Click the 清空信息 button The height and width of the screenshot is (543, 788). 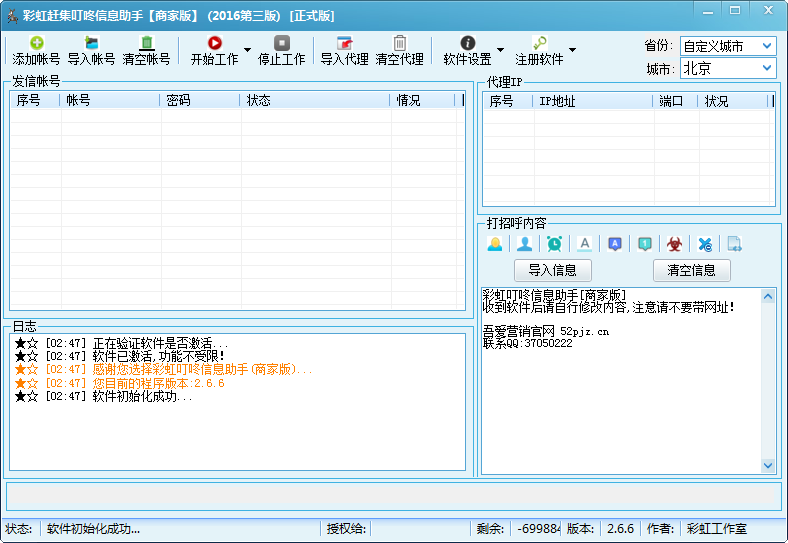pos(691,270)
